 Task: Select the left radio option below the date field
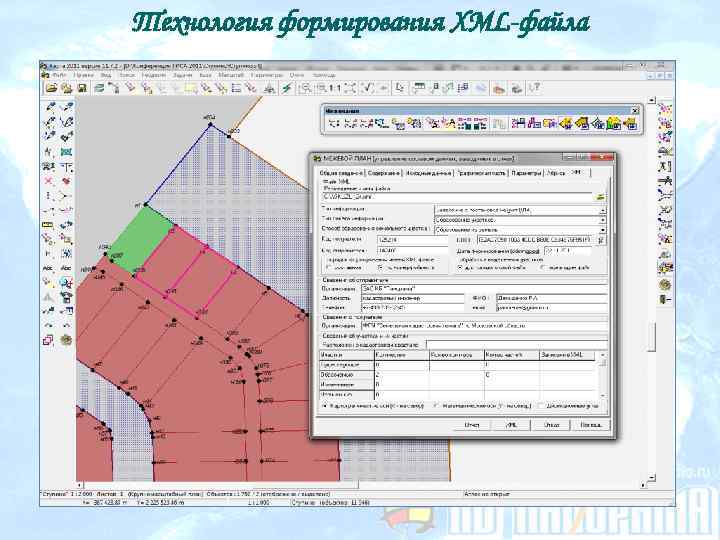[461, 267]
